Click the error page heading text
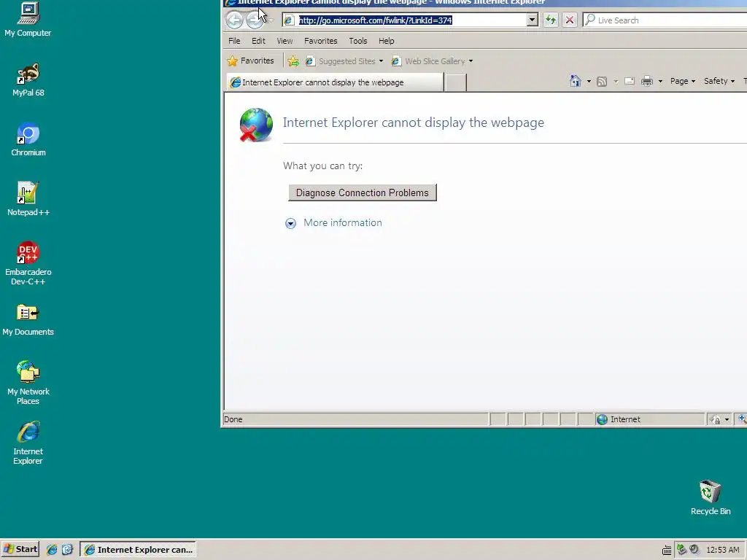This screenshot has height=560, width=747. (414, 122)
